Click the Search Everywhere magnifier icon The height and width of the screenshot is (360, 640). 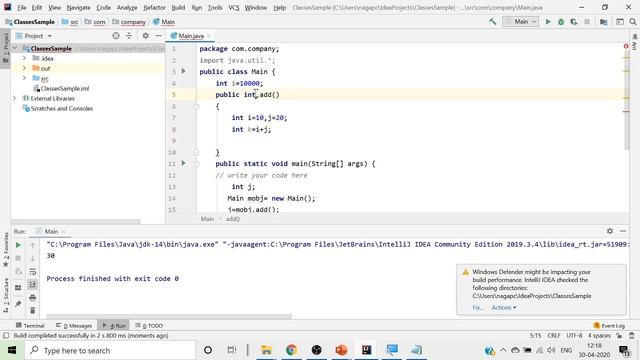pyautogui.click(x=633, y=22)
